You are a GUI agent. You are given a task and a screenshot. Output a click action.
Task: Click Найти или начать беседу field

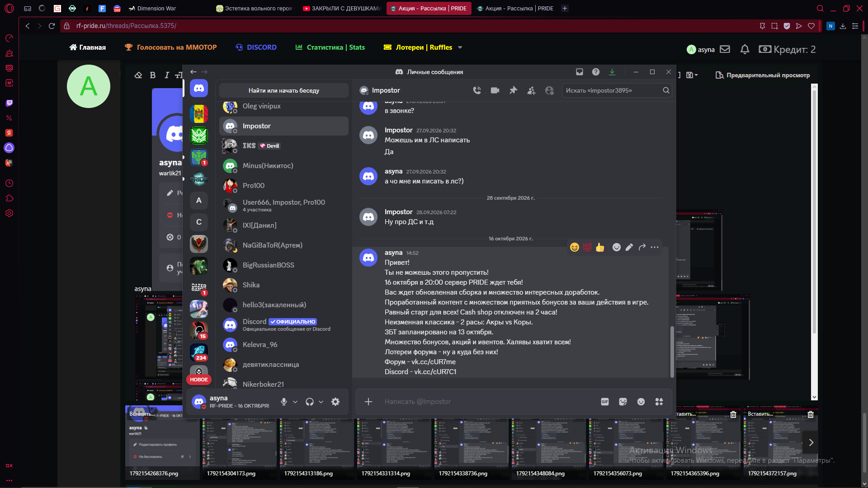283,90
